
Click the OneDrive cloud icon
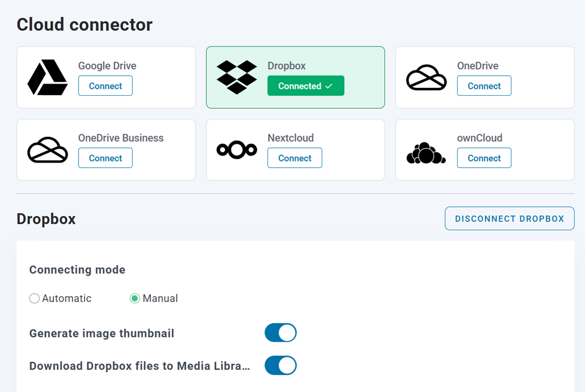tap(426, 77)
